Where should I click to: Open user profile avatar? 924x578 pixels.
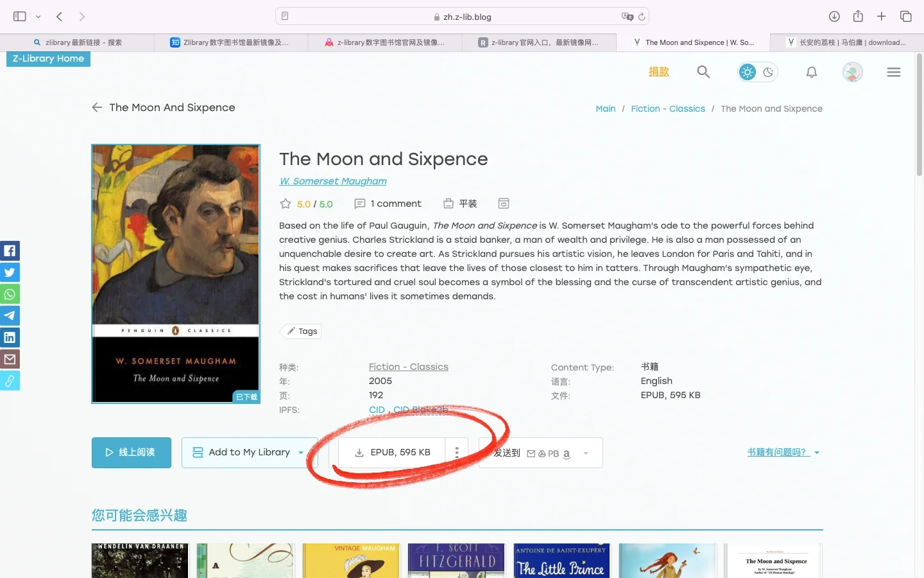[853, 72]
